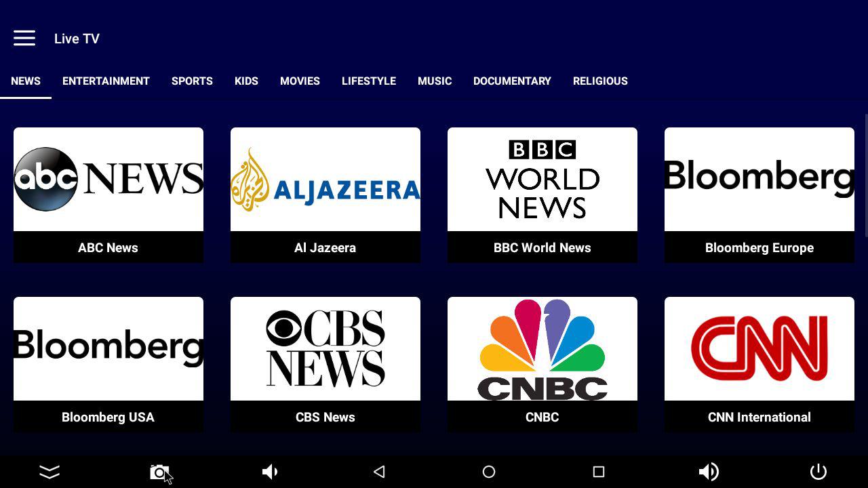The height and width of the screenshot is (488, 868).
Task: Click the Bloomberg Europe channel label
Action: 759,247
